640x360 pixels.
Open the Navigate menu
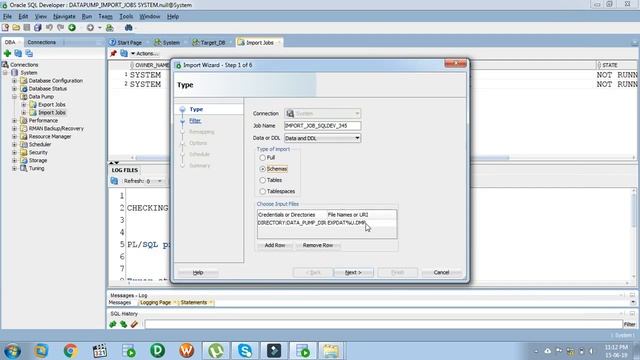pos(64,16)
